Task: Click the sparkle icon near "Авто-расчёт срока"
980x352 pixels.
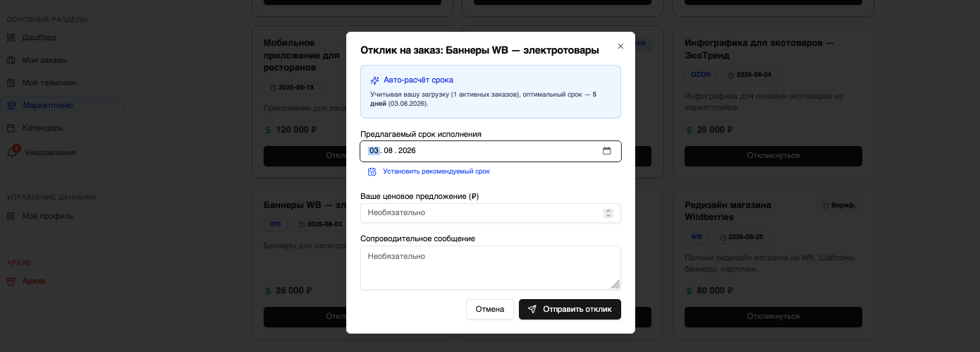Action: pyautogui.click(x=375, y=80)
